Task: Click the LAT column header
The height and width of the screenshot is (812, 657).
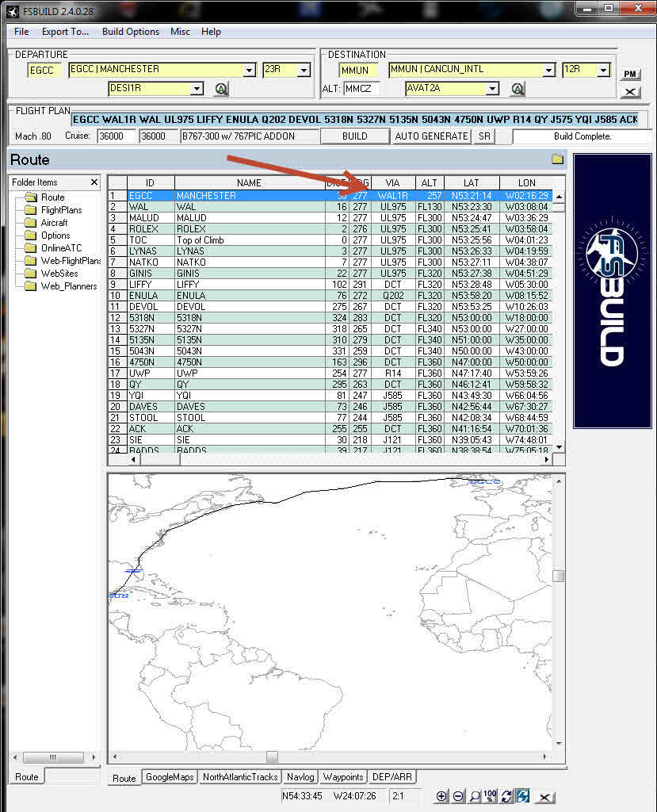Action: point(471,183)
